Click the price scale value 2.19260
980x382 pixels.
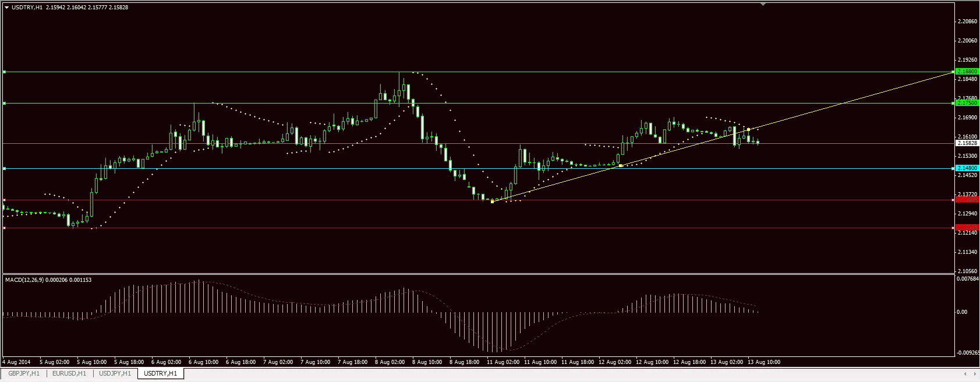pyautogui.click(x=967, y=60)
